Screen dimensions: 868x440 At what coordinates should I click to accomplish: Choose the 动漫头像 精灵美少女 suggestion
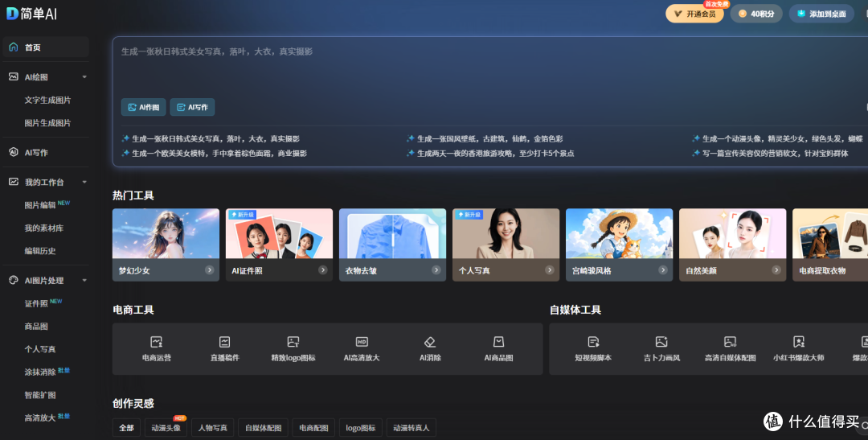(778, 138)
